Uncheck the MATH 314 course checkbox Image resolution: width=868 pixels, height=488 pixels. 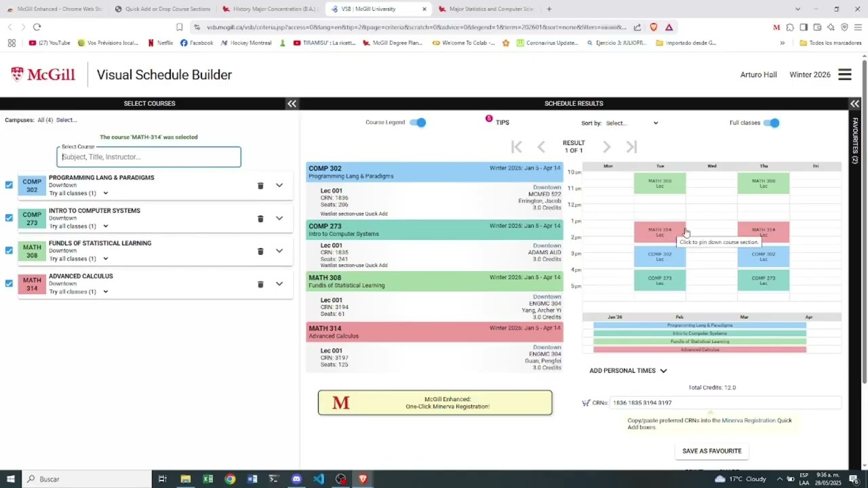[x=9, y=283]
